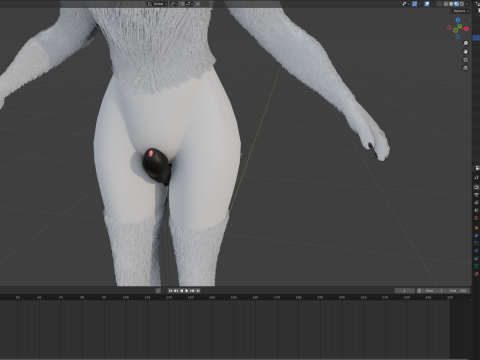This screenshot has width=480, height=360.
Task: Toggle X-ray view
Action: [439, 4]
